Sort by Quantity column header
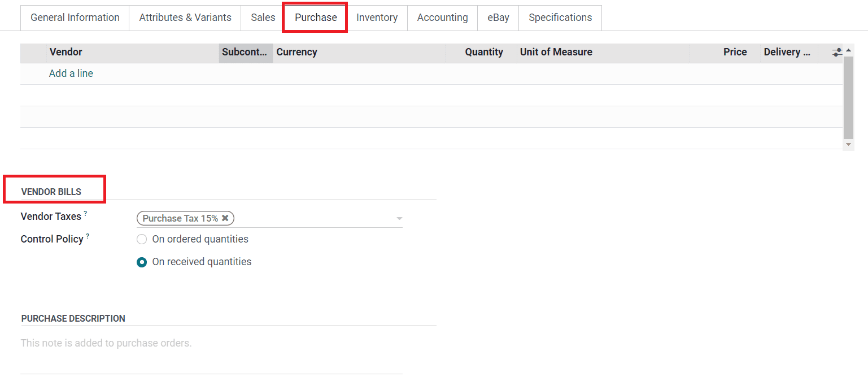Image resolution: width=868 pixels, height=385 pixels. (x=481, y=52)
